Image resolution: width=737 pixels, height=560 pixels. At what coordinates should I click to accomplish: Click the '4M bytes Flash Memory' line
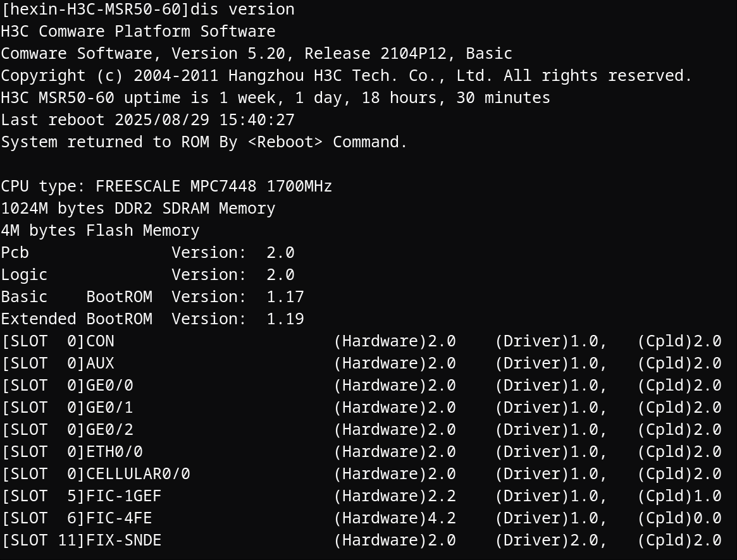tap(100, 230)
